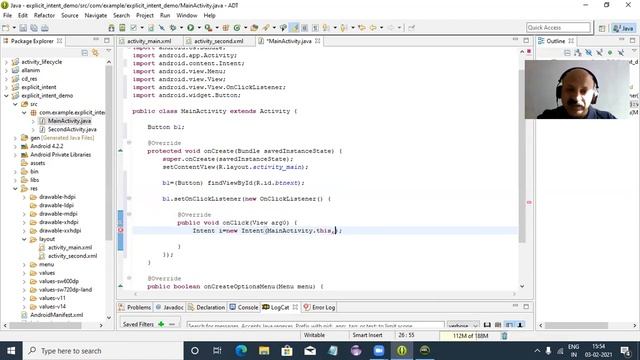
Task: Click the Run Android Lint checkbox icon
Action: [x=133, y=28]
